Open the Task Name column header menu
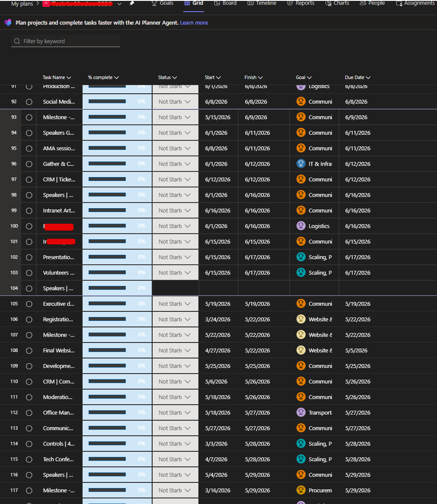The height and width of the screenshot is (504, 437). click(57, 77)
